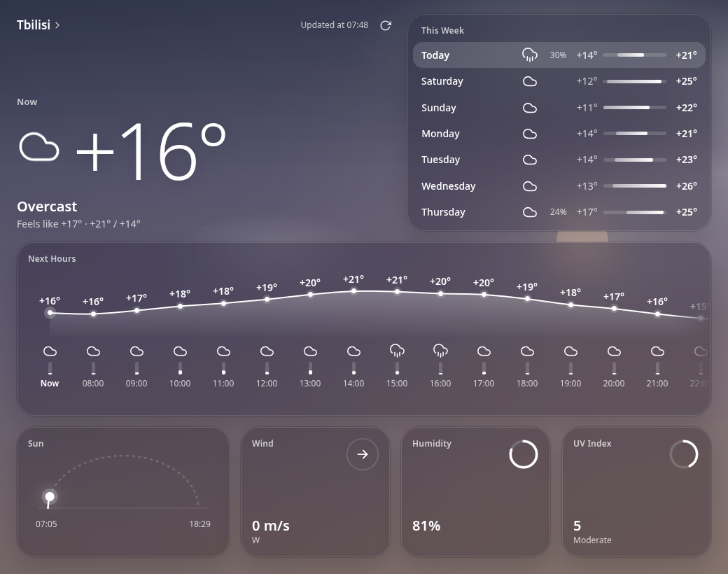Screen dimensions: 728x574
Task: Select the Saturday forecast row
Action: (559, 81)
